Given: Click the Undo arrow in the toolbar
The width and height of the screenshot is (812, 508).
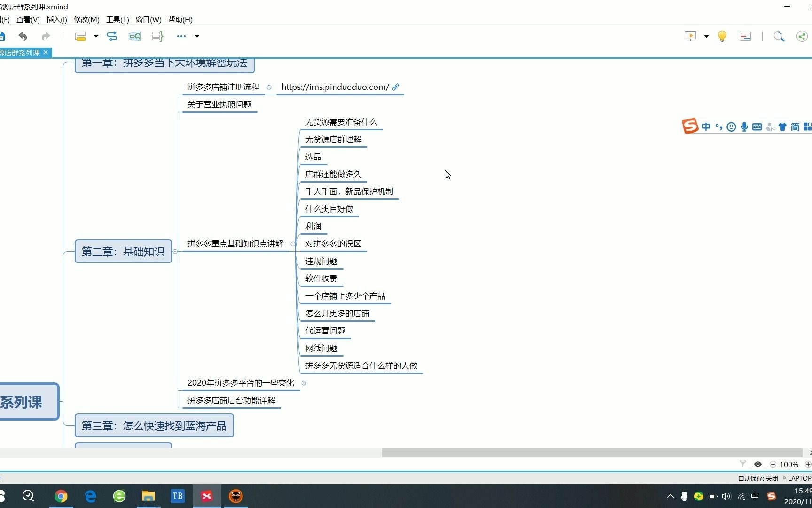Looking at the screenshot, I should (23, 36).
